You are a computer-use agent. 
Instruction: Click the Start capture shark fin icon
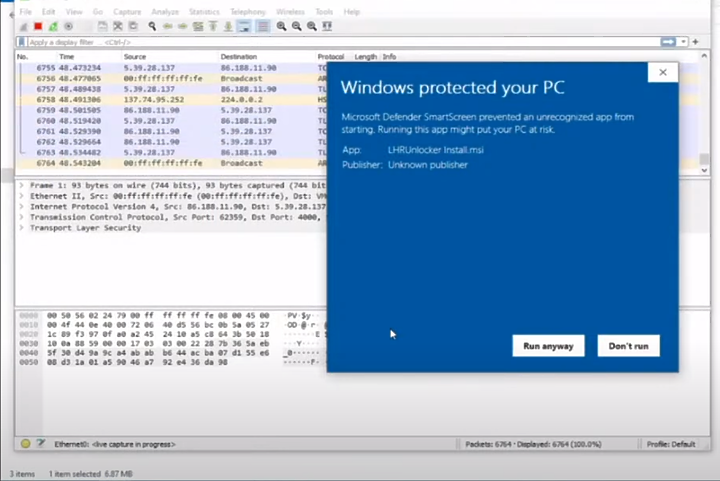23,27
